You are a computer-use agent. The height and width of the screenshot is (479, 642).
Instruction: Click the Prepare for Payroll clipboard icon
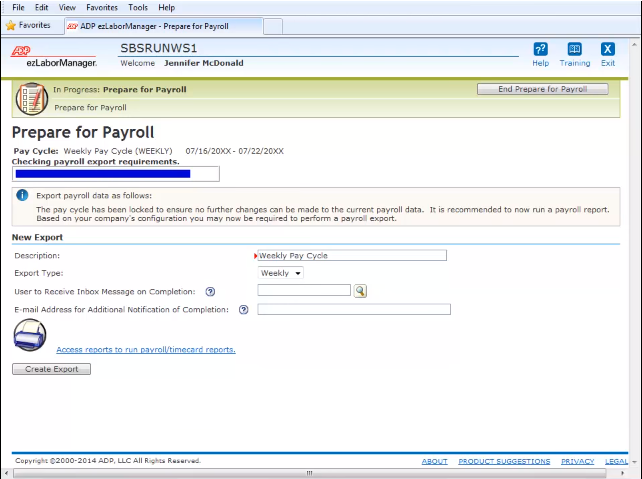(31, 98)
